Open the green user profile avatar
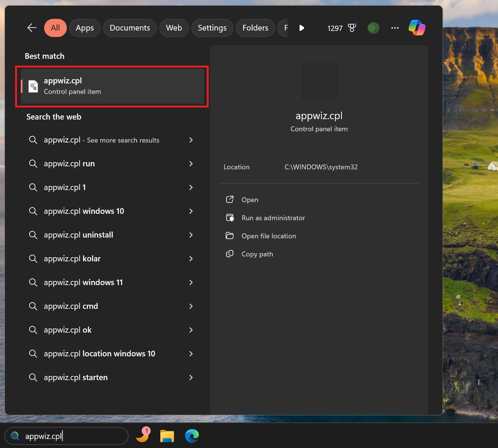 [373, 28]
